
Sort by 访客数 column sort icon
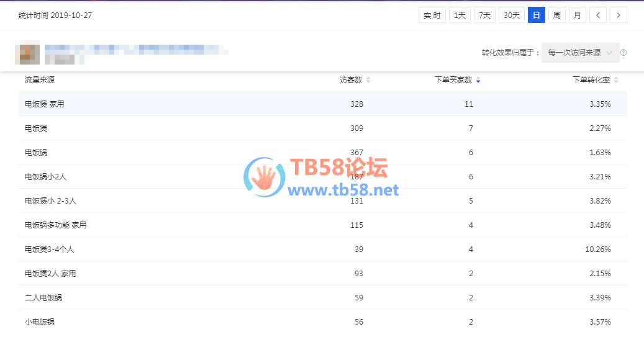tap(368, 80)
